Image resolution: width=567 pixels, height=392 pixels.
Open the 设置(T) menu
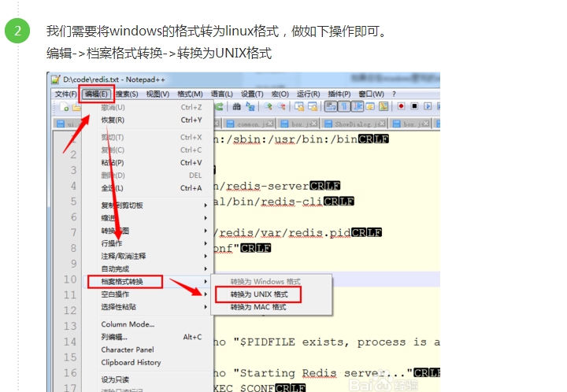click(x=252, y=94)
